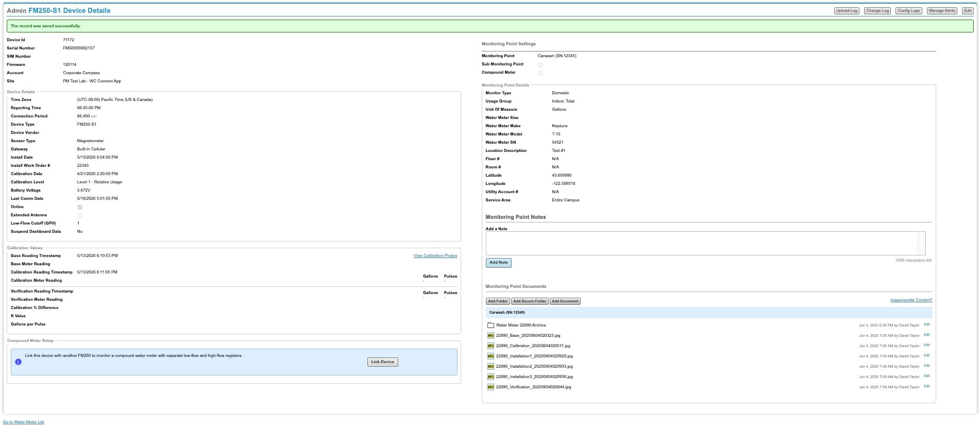Viewport: 980px width, 429px height.
Task: Click Edit link for Water Meter 22690 Archive
Action: click(x=927, y=325)
